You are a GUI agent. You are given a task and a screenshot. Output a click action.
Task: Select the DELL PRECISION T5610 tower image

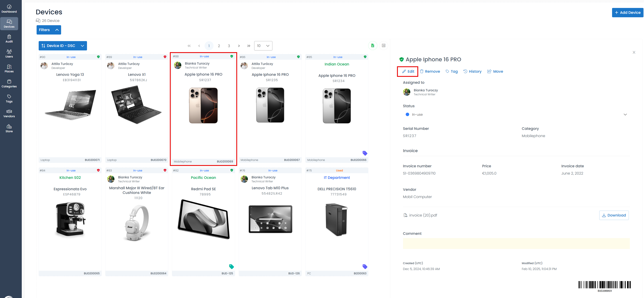[337, 220]
